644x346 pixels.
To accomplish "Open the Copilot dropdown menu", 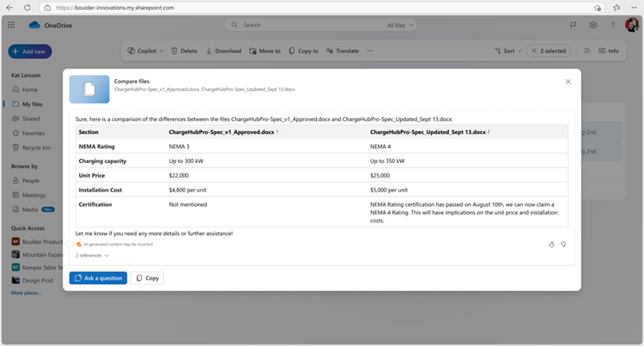I will [145, 51].
